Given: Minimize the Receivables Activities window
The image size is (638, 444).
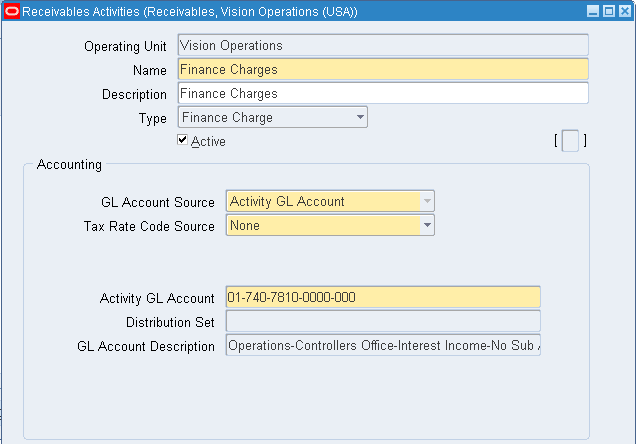Looking at the screenshot, I should pos(592,11).
